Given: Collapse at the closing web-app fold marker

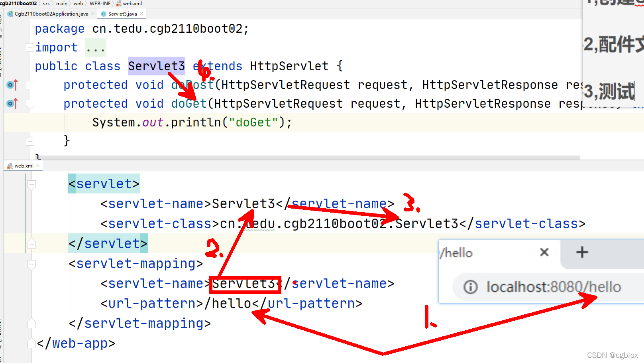Looking at the screenshot, I should coord(32,343).
